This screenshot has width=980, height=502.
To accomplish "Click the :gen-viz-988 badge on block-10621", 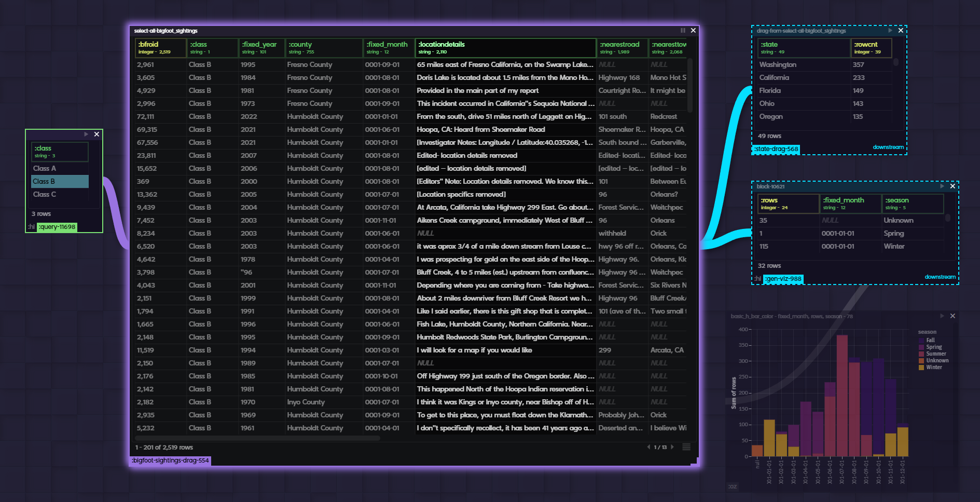I will (783, 279).
